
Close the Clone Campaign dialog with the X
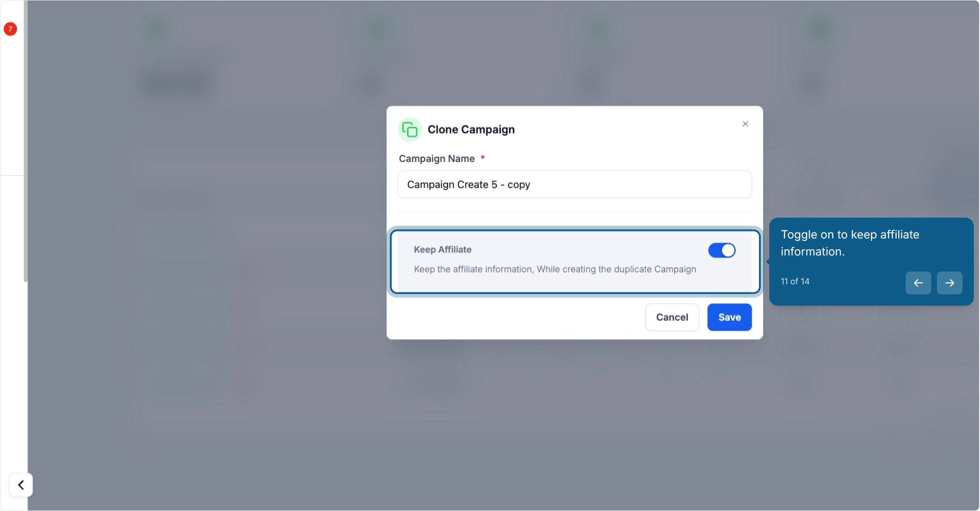[745, 123]
